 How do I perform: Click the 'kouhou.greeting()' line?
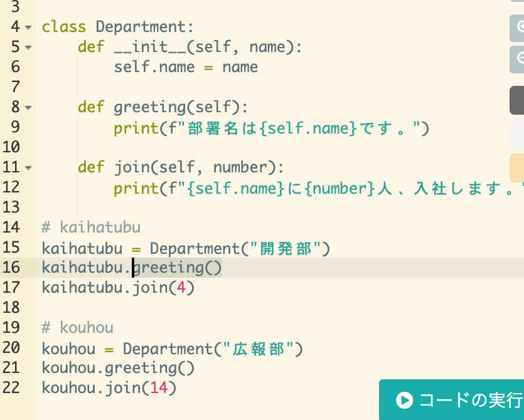tap(118, 367)
